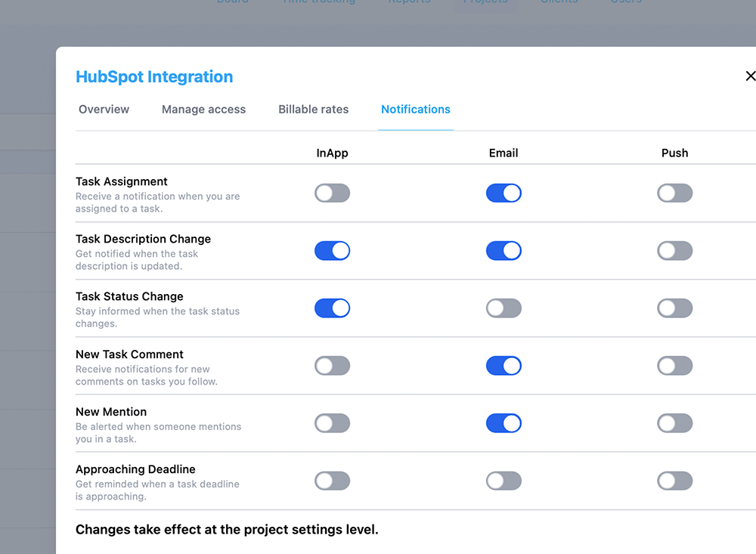Enable InApp reminders for Approaching Deadline
This screenshot has height=554, width=756.
click(x=332, y=481)
